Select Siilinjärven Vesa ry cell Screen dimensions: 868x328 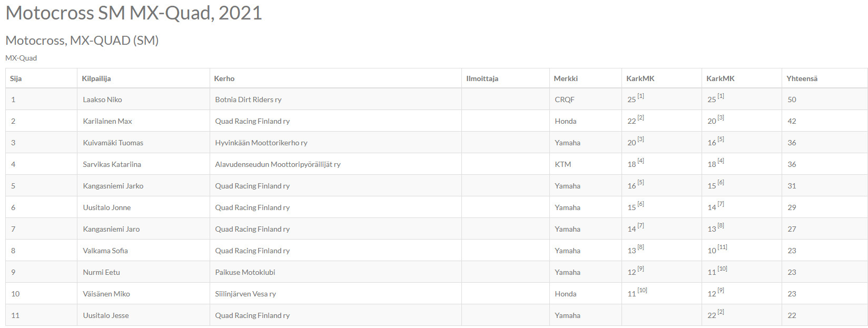click(245, 294)
